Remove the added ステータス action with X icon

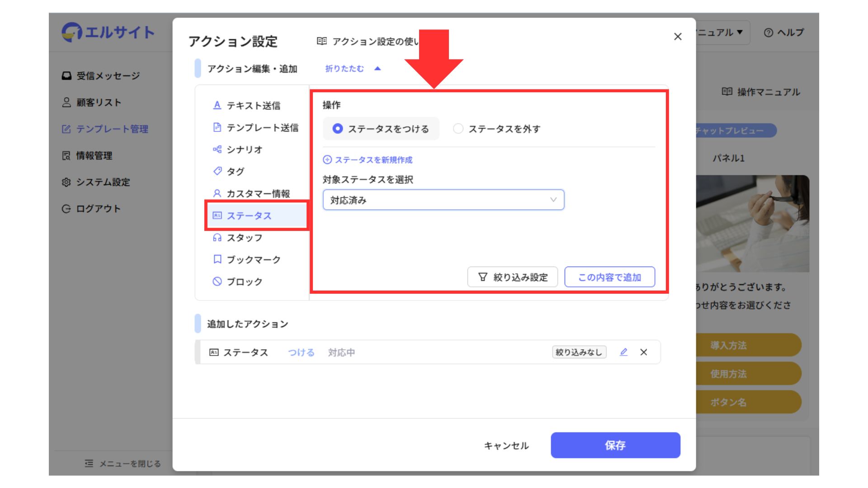tap(644, 352)
